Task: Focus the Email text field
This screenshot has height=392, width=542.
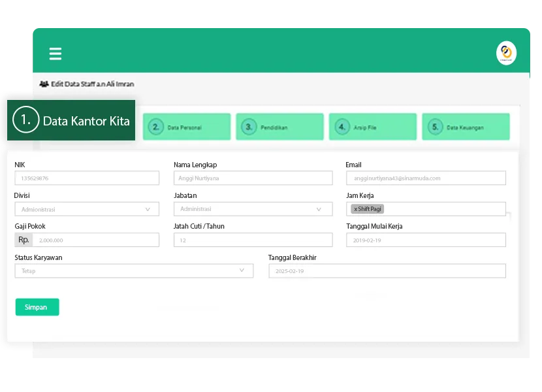Action: (x=426, y=178)
